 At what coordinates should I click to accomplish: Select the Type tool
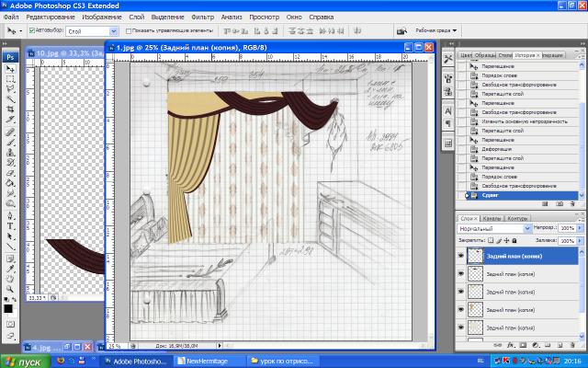coord(10,224)
